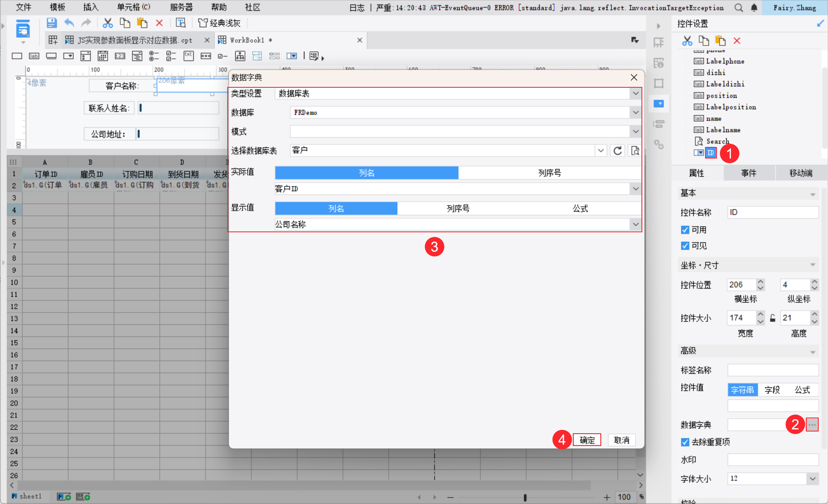Expand the 公司名称 display value dropdown
828x504 pixels.
(x=636, y=224)
